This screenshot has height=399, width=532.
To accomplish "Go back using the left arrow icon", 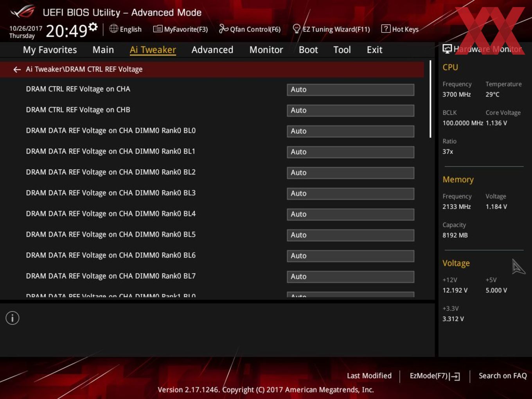I will click(x=17, y=70).
